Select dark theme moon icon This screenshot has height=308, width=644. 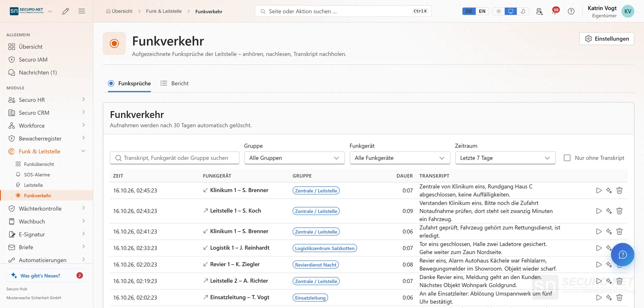coord(523,11)
